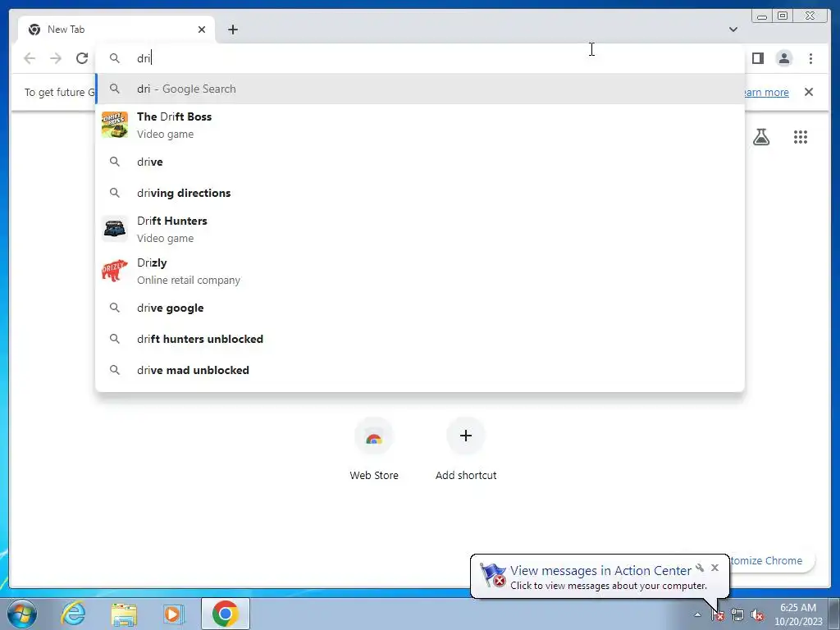The height and width of the screenshot is (630, 840).
Task: Open the clock showing 6:25 AM
Action: click(x=798, y=614)
